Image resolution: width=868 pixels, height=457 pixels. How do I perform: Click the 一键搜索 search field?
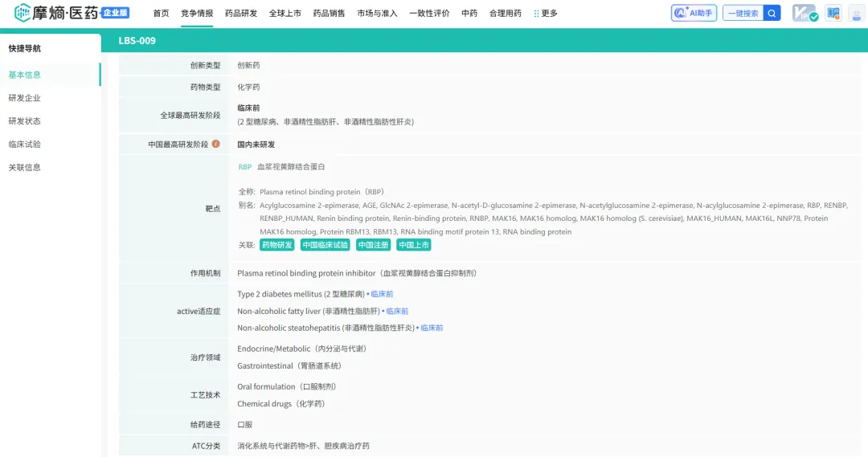[x=742, y=14]
